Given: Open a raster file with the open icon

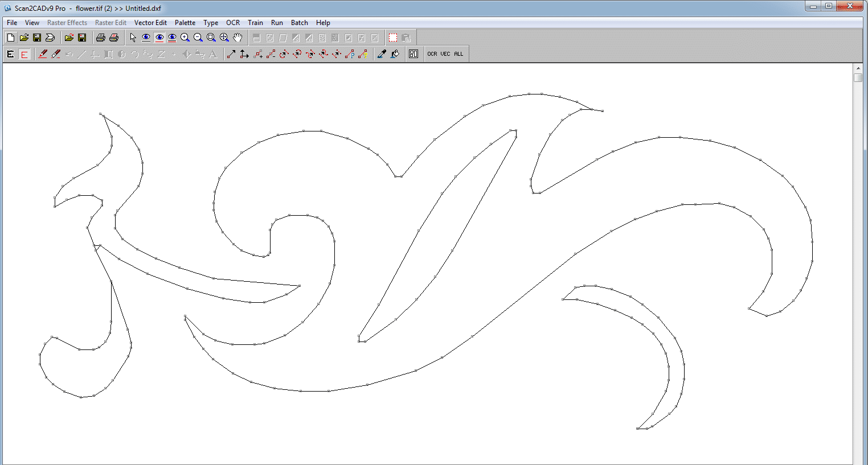Looking at the screenshot, I should (x=23, y=37).
